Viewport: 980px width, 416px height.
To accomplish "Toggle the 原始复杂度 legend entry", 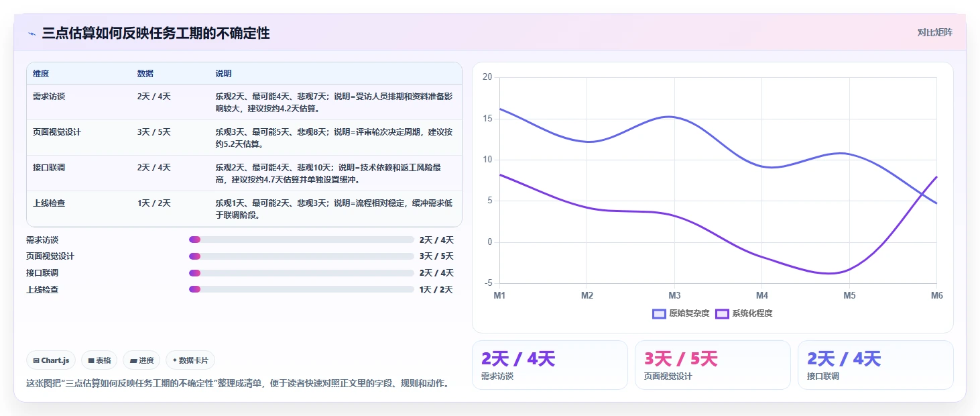I will (x=680, y=313).
